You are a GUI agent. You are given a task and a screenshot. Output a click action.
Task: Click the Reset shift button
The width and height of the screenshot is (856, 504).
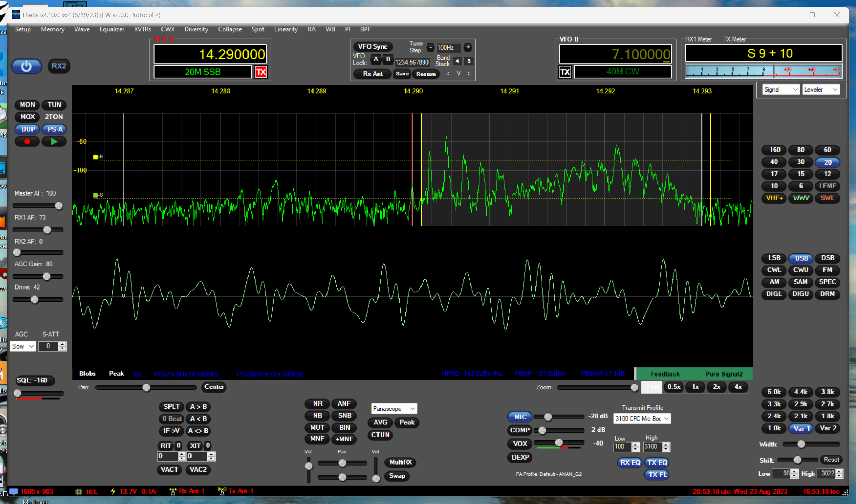click(831, 460)
